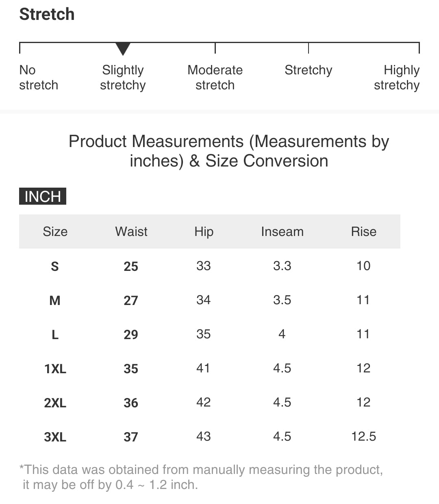This screenshot has width=439, height=504.
Task: Click the Size column header
Action: [55, 231]
